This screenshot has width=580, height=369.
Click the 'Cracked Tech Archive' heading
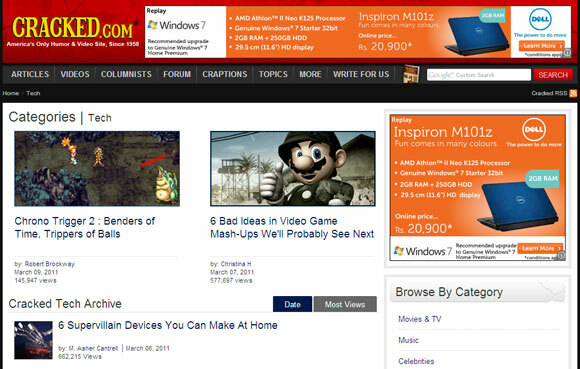(65, 304)
